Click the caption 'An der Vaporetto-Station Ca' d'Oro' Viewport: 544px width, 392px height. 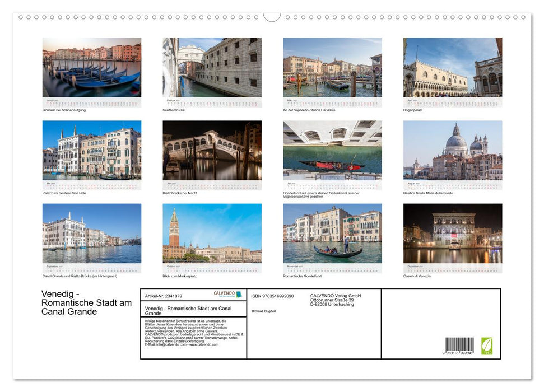[x=309, y=110]
